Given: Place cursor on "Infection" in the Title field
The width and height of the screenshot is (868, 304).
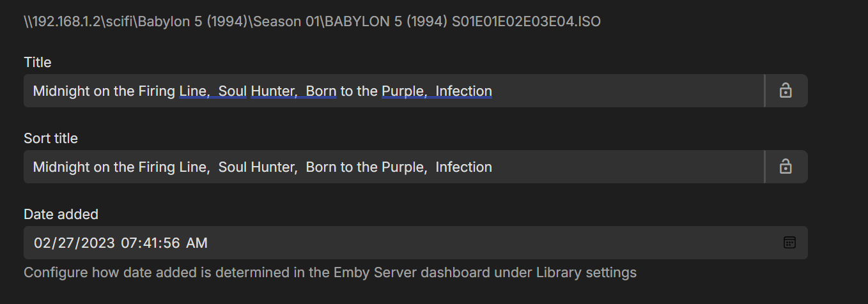Looking at the screenshot, I should tap(463, 91).
